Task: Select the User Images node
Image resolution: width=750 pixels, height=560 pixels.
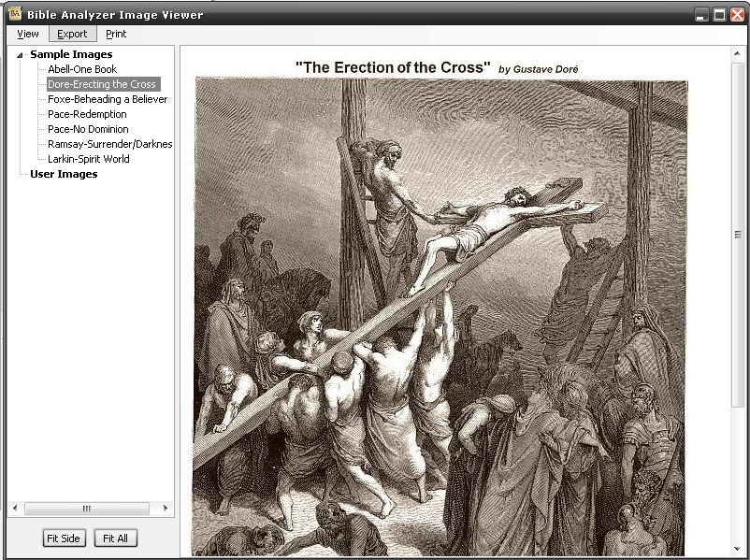Action: point(64,174)
